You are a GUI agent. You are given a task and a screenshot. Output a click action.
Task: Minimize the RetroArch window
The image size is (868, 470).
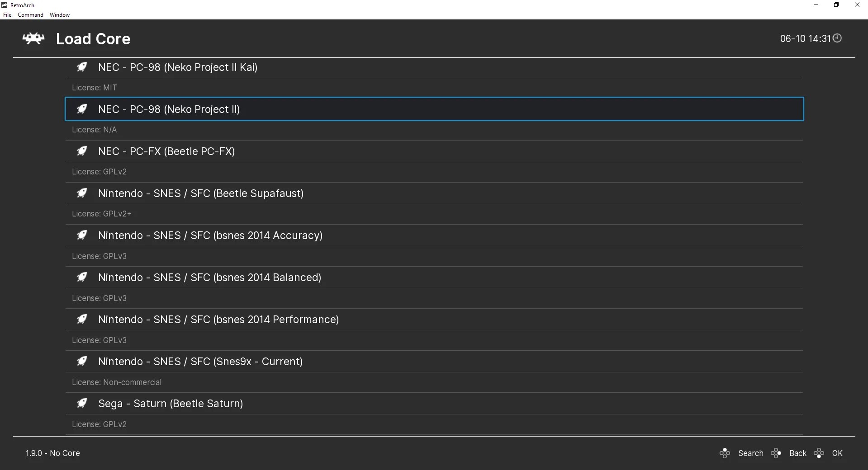(x=816, y=5)
